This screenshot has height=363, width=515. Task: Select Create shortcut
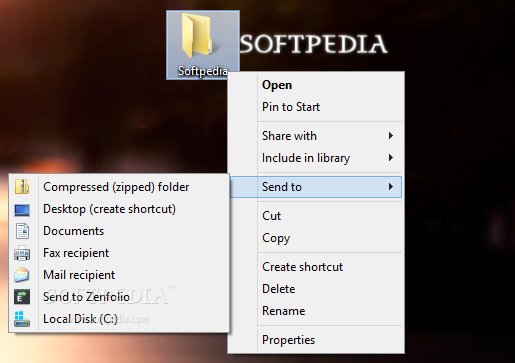(316, 267)
